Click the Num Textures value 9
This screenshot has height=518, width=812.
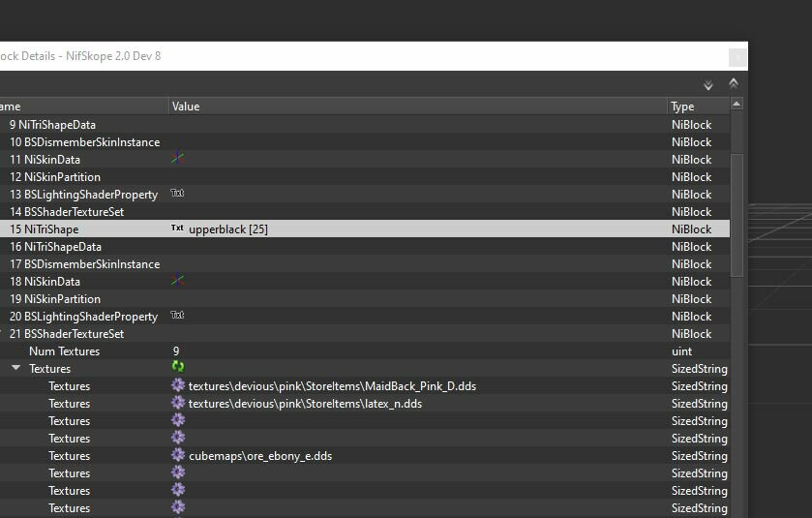[x=176, y=351]
